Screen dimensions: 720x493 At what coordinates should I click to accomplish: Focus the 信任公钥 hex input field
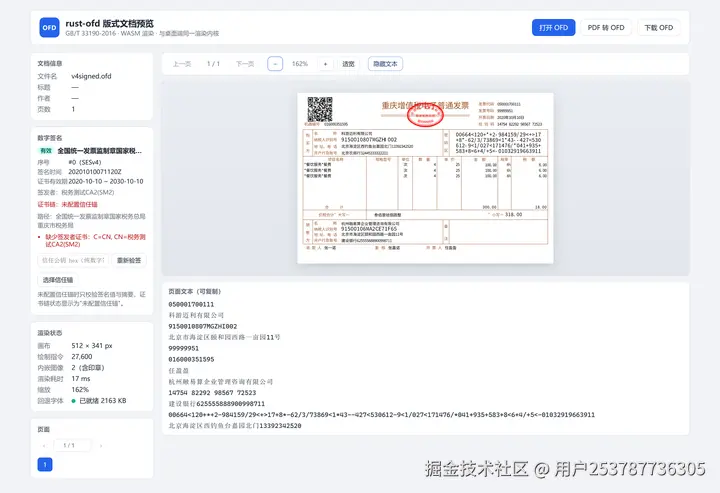click(73, 260)
